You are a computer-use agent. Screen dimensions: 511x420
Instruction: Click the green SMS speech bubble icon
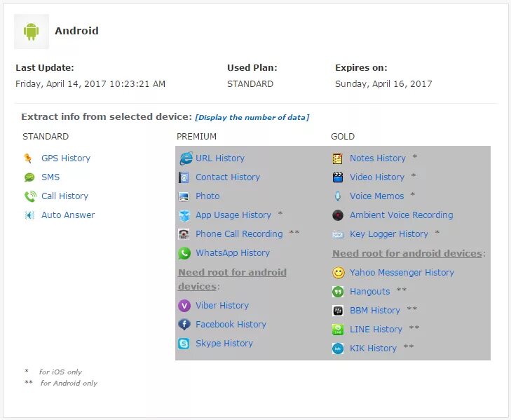coord(29,177)
